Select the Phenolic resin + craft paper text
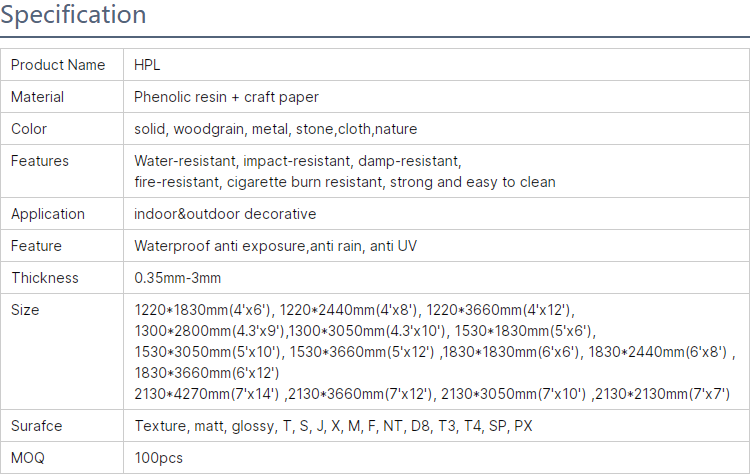Image resolution: width=752 pixels, height=474 pixels. [226, 97]
